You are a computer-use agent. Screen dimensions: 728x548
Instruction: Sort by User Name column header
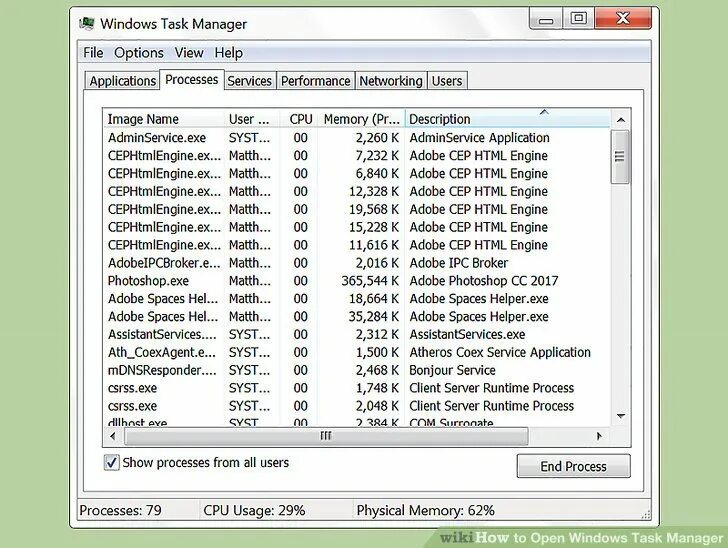[x=252, y=119]
